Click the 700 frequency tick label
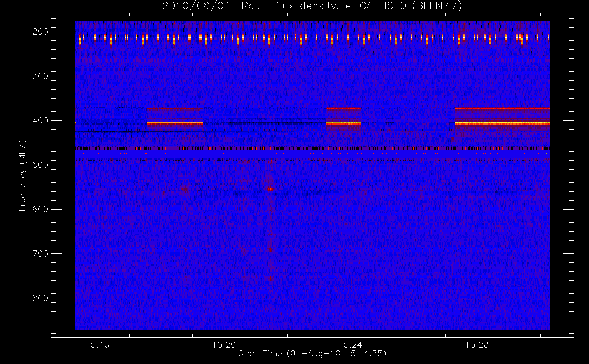Screen dimensions: 589x364 tap(40, 254)
